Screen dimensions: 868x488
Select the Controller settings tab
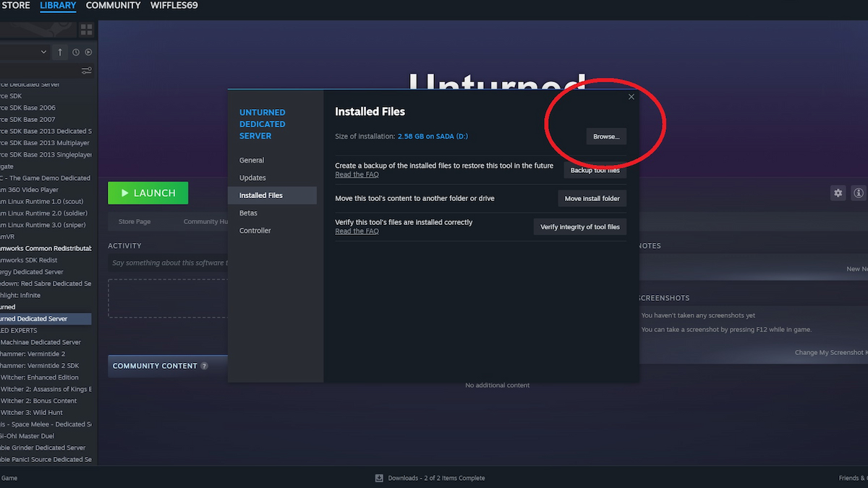255,231
